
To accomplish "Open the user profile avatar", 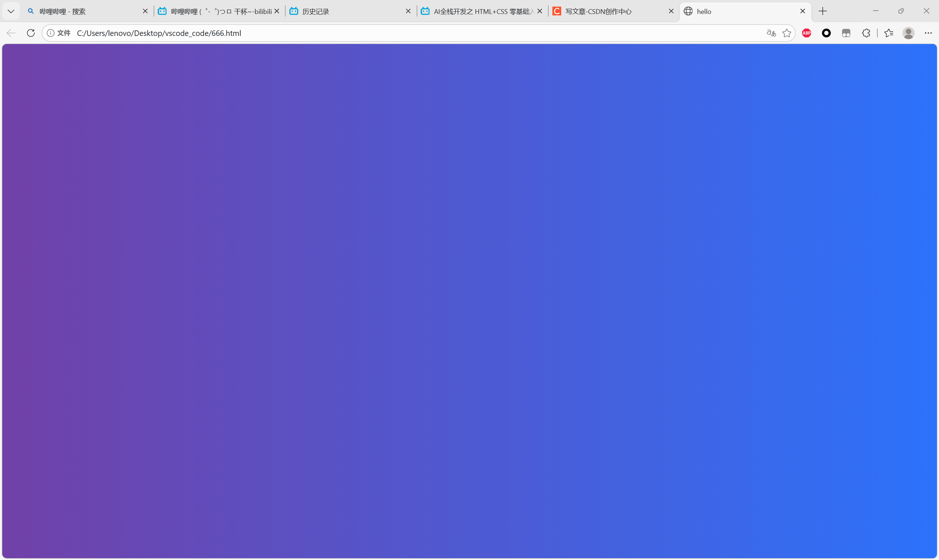I will [x=909, y=33].
